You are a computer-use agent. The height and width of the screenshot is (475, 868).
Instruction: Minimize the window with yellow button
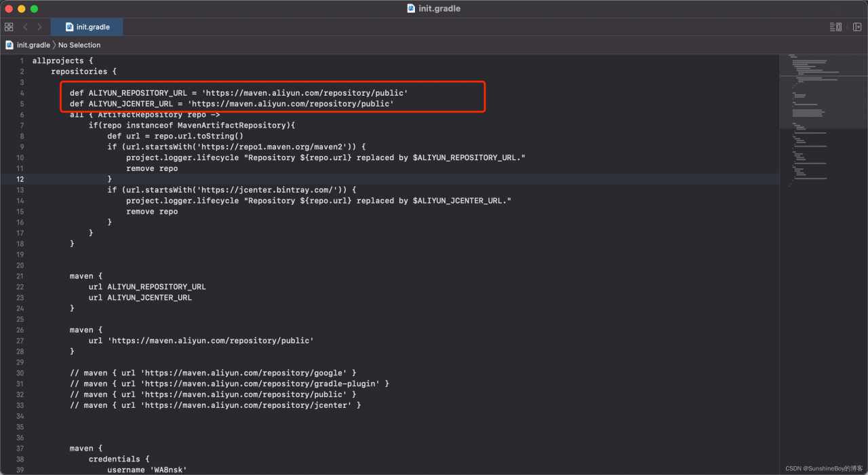click(22, 9)
